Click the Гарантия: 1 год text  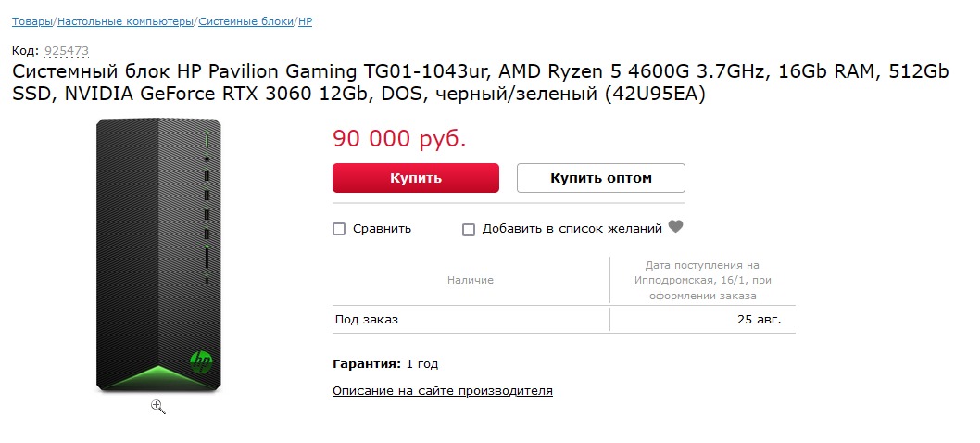click(385, 364)
